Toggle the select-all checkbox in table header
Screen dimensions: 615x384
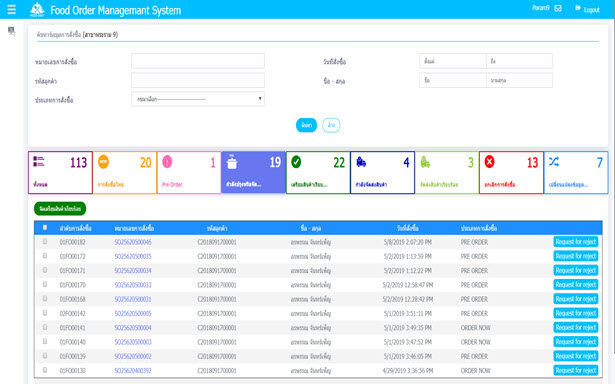(x=45, y=227)
